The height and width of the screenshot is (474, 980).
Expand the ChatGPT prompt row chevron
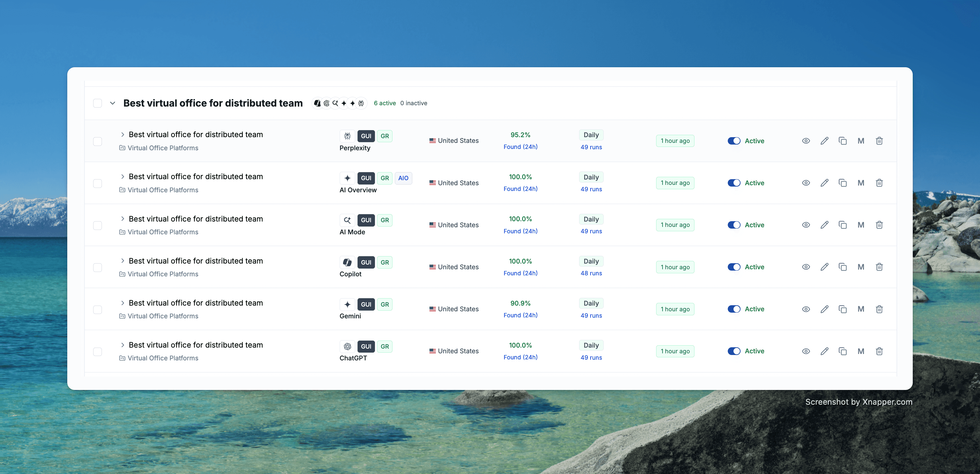pyautogui.click(x=122, y=345)
